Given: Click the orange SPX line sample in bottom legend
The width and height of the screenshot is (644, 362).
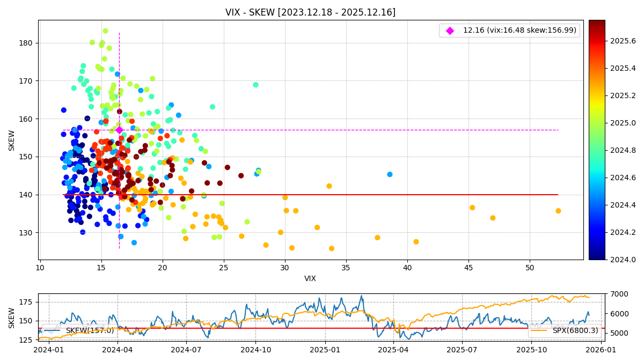Looking at the screenshot, I should point(541,330).
